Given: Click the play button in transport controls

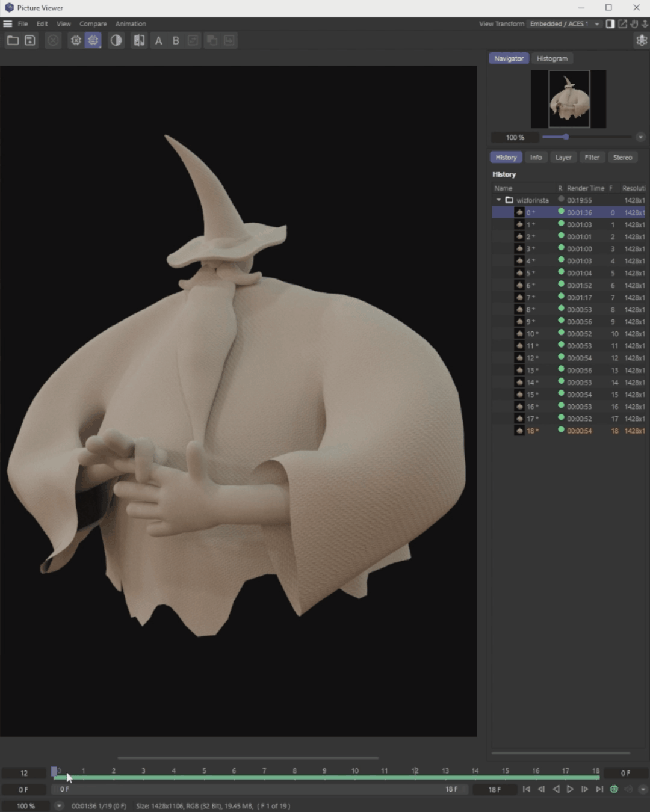Looking at the screenshot, I should pos(569,789).
